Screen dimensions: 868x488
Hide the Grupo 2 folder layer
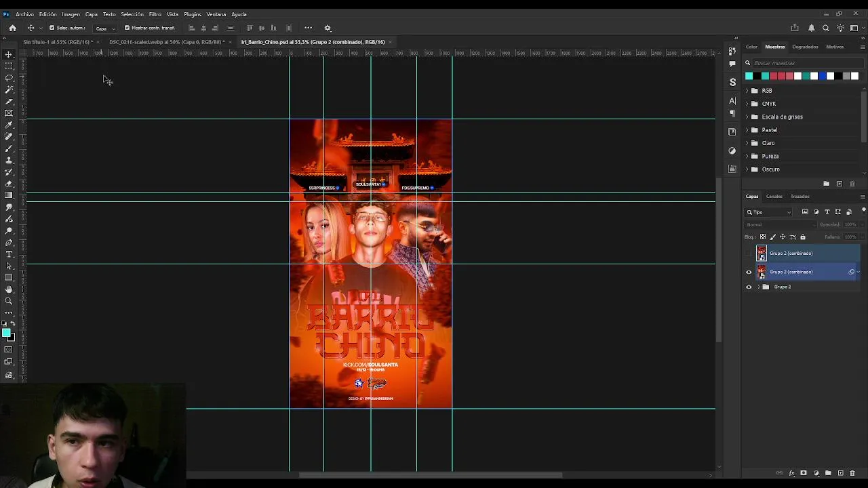pyautogui.click(x=749, y=287)
